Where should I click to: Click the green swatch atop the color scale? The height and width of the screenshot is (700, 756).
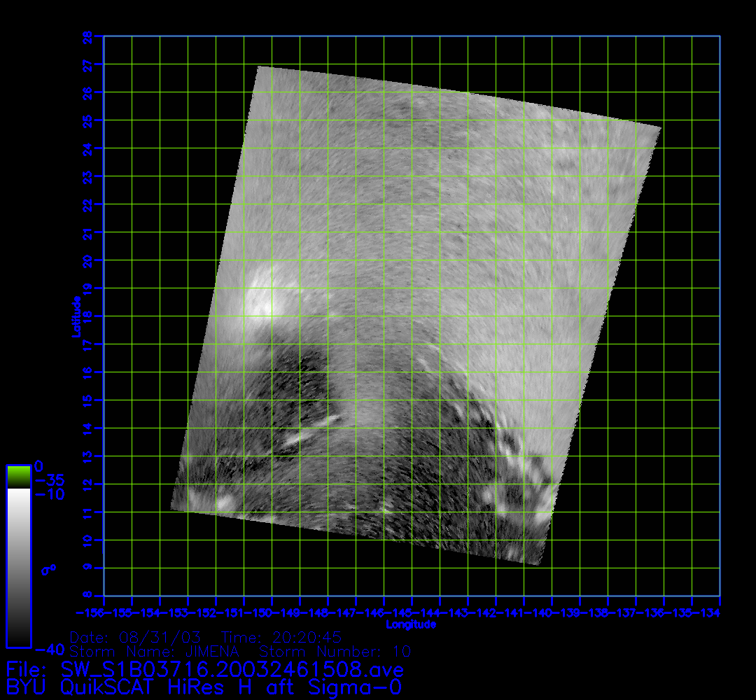tap(18, 477)
